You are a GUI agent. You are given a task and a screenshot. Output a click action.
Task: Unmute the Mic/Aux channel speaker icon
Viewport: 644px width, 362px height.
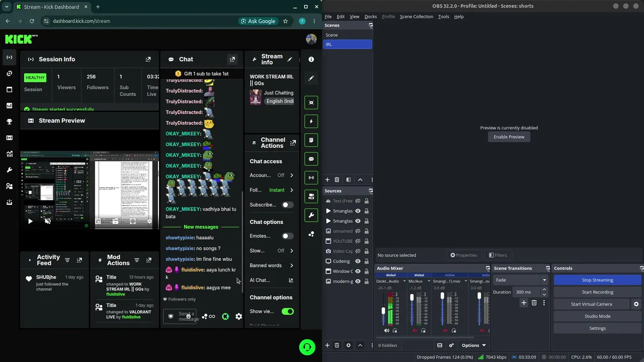[x=415, y=330]
